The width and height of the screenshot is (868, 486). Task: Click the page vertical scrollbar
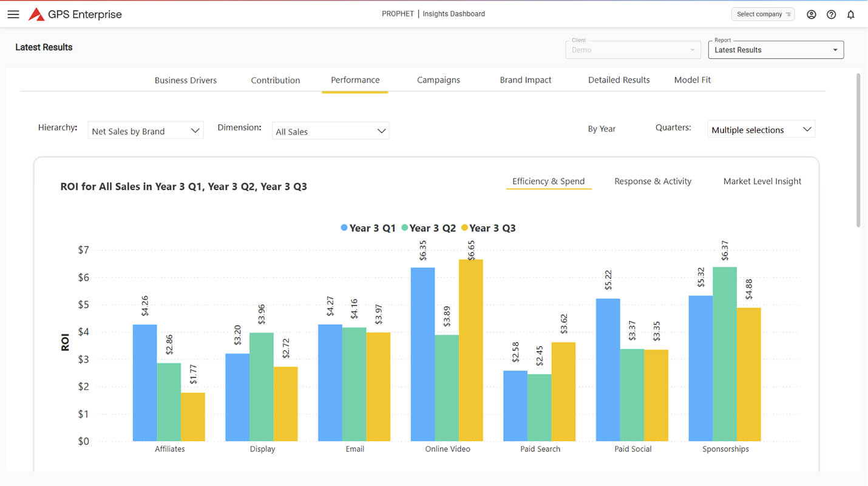point(858,152)
